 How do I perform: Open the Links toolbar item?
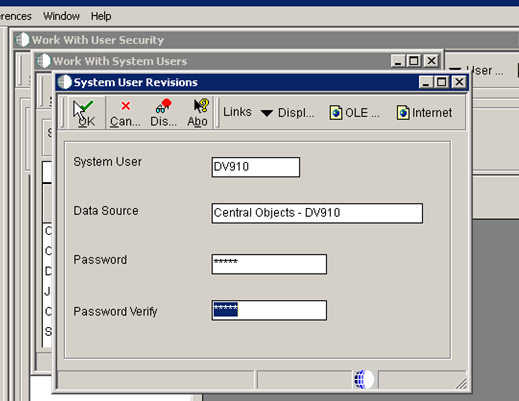tap(237, 112)
